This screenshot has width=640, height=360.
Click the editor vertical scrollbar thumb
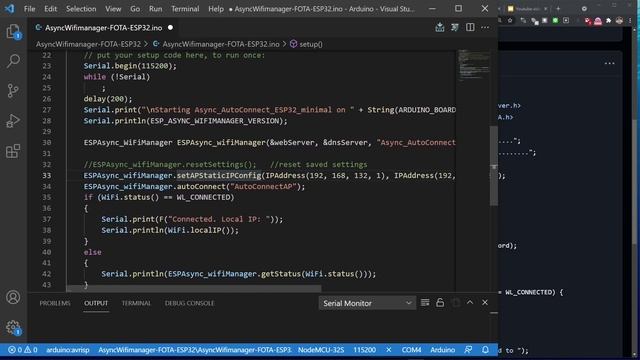pos(493,166)
